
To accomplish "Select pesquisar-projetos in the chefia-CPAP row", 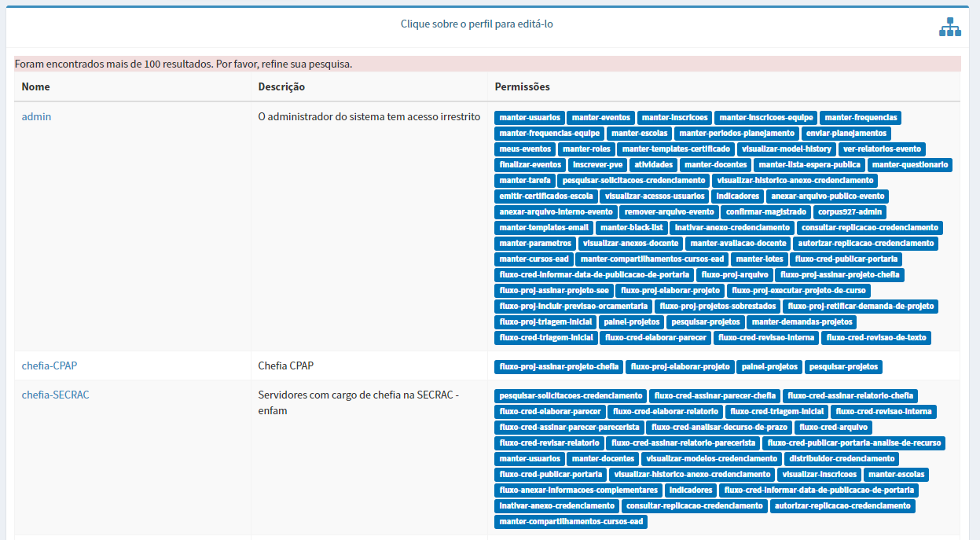I will (844, 367).
